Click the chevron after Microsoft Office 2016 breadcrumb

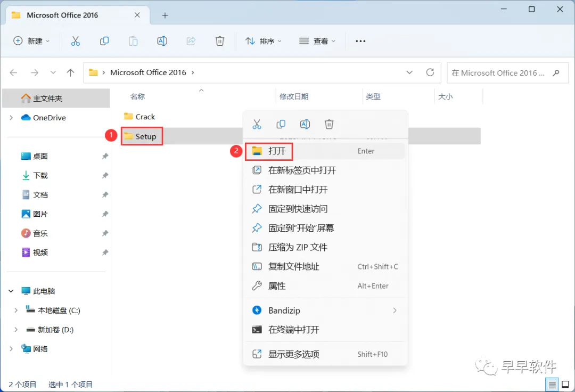coord(193,72)
